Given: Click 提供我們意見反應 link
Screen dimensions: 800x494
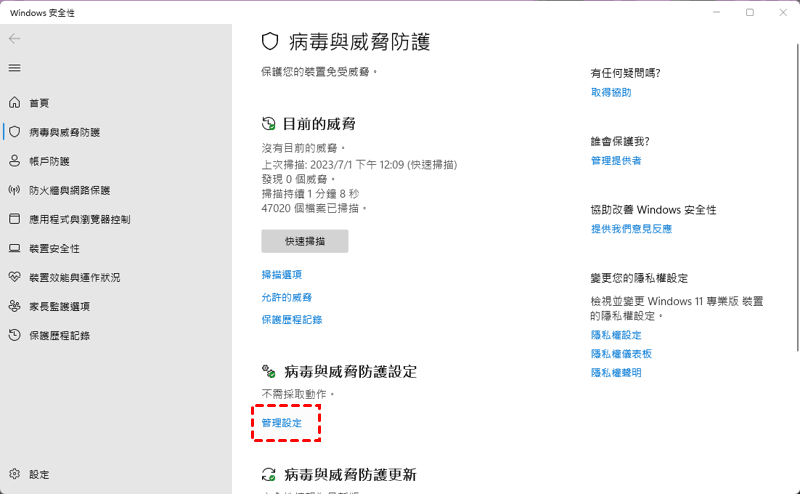Looking at the screenshot, I should 631,228.
